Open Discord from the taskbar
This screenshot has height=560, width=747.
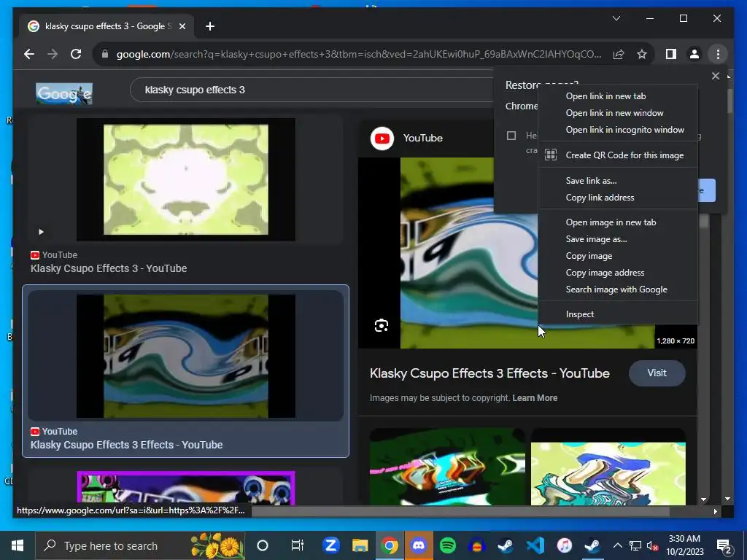coord(418,545)
